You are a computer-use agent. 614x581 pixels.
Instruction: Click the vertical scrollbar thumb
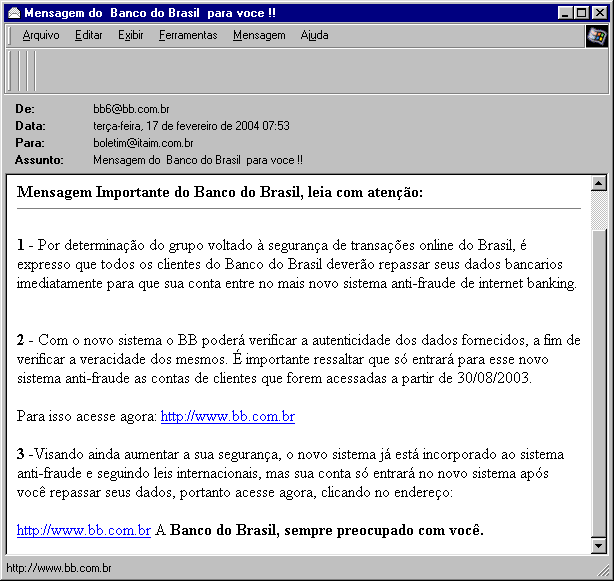(599, 210)
